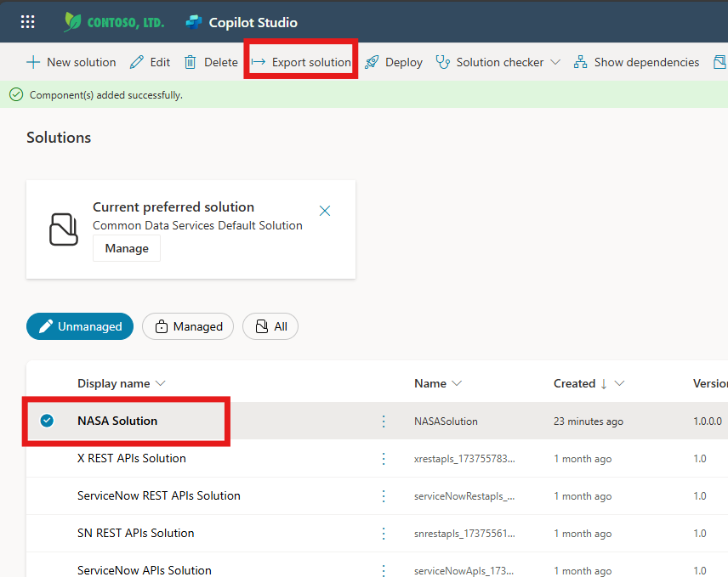Click the serviceNowRestapls_... name cell
The image size is (728, 577).
click(x=464, y=496)
